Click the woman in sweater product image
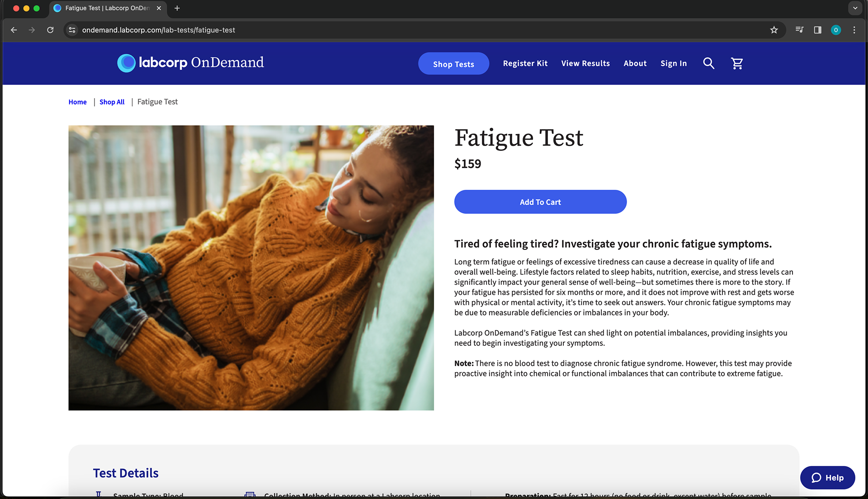868x499 pixels. tap(251, 268)
